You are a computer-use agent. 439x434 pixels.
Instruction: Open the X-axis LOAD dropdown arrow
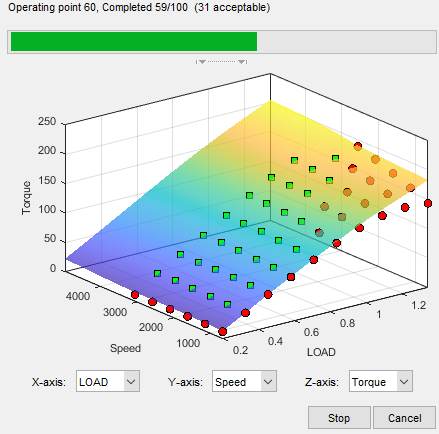point(131,381)
